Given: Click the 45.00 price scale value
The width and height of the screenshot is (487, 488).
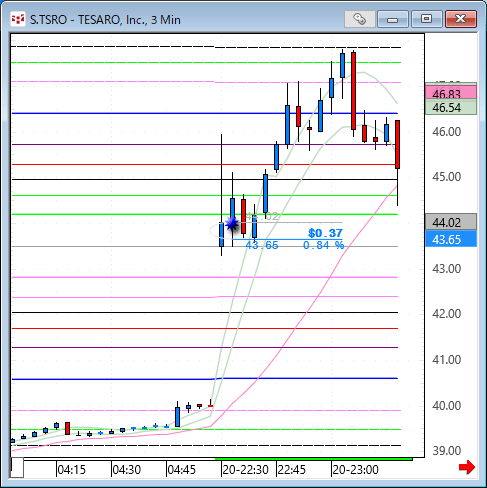Looking at the screenshot, I should point(446,176).
